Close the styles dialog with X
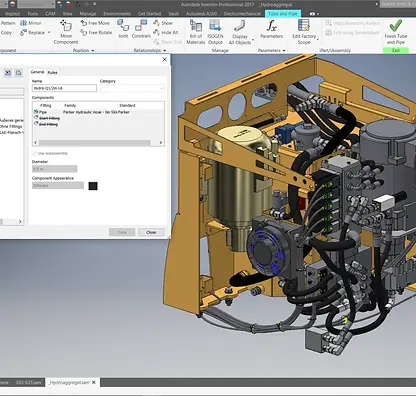This screenshot has height=396, width=416. click(165, 59)
